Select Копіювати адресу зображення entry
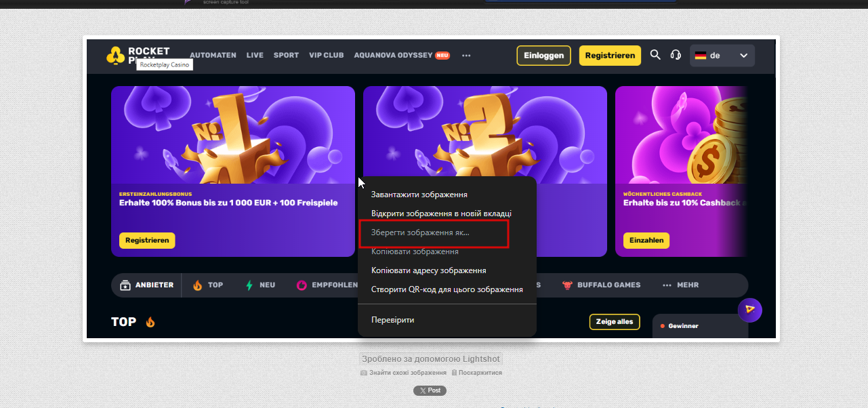 [447, 270]
